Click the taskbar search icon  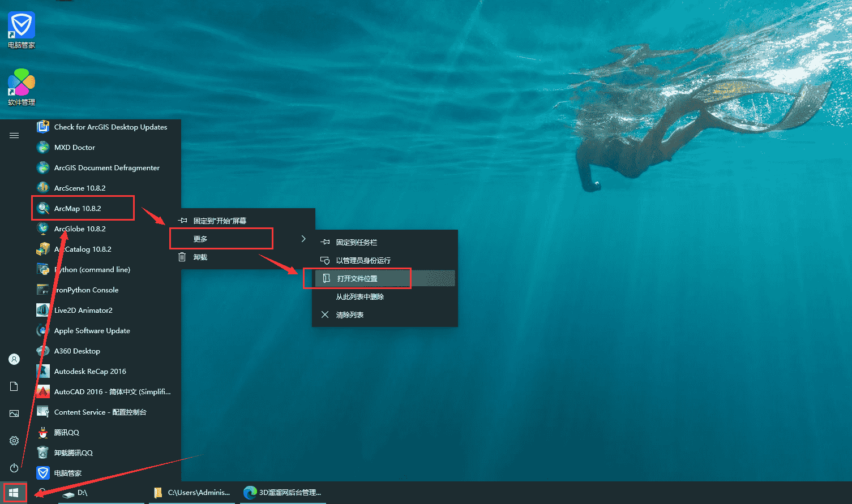42,493
